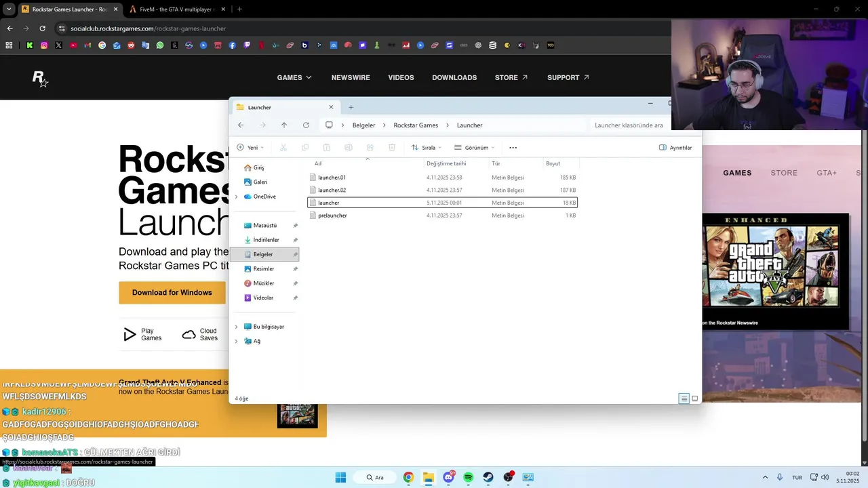Go back in File Explorer
Viewport: 868px width, 488px height.
[241, 125]
